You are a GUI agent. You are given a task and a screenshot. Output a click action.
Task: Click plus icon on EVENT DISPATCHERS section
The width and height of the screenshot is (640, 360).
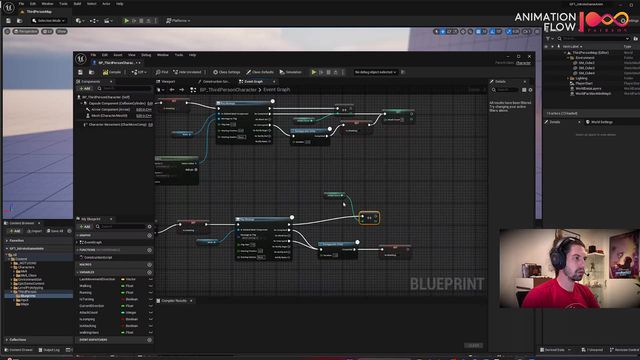pos(149,340)
